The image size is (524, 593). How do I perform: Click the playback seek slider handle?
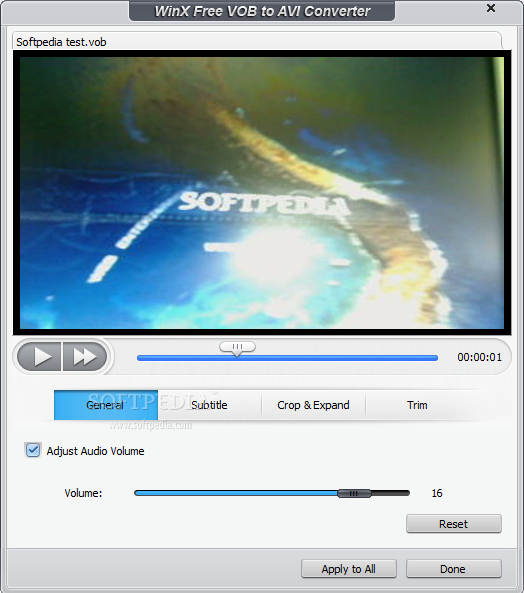point(237,348)
